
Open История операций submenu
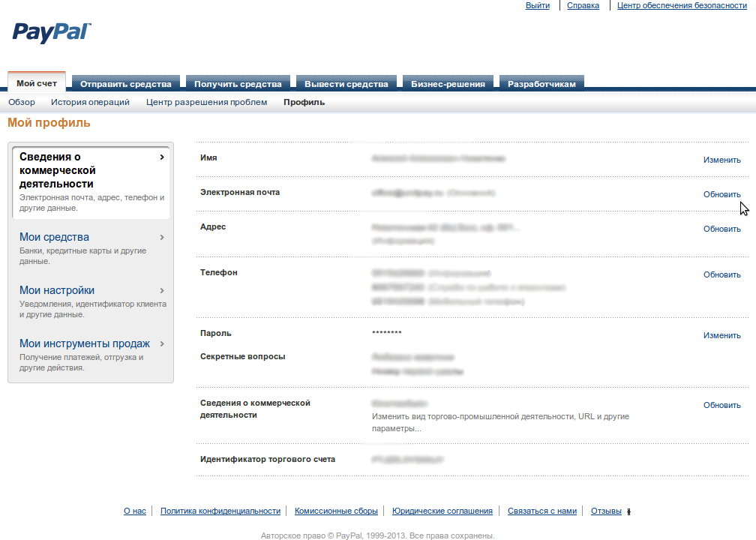(x=90, y=102)
